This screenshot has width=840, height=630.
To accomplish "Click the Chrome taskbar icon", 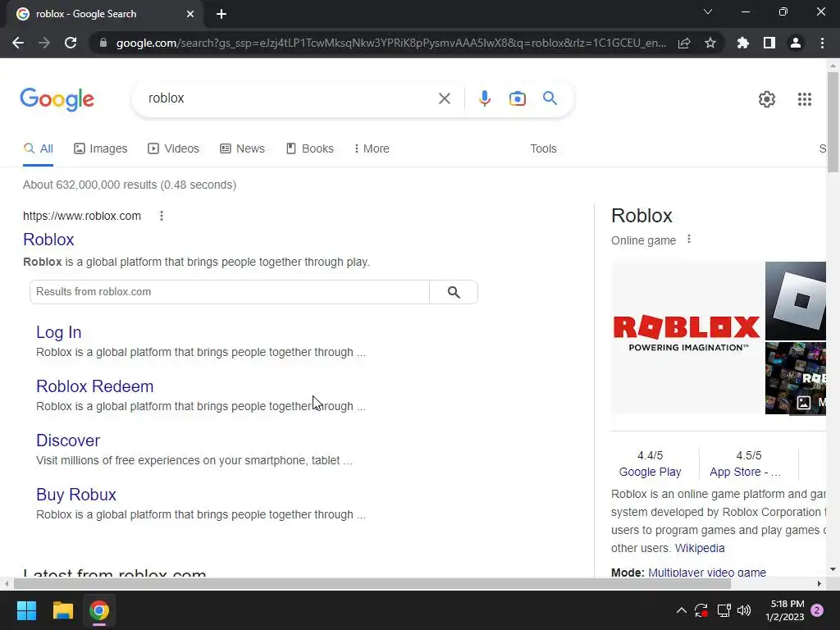I will pos(99,610).
